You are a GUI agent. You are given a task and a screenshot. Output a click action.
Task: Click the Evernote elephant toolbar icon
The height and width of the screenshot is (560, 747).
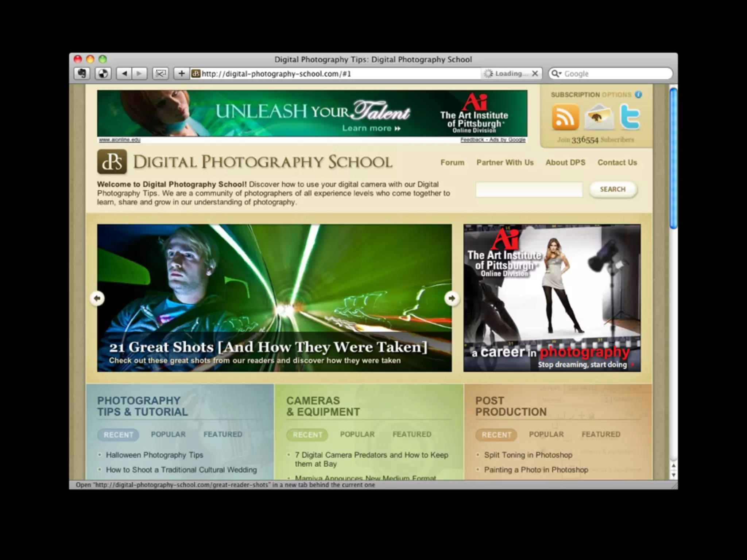[x=82, y=74]
